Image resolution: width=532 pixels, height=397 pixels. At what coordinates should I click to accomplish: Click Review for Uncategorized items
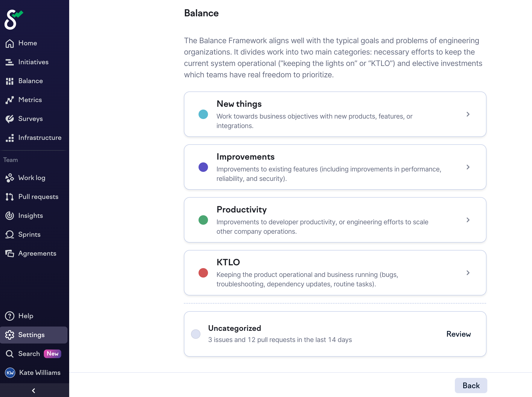point(458,334)
